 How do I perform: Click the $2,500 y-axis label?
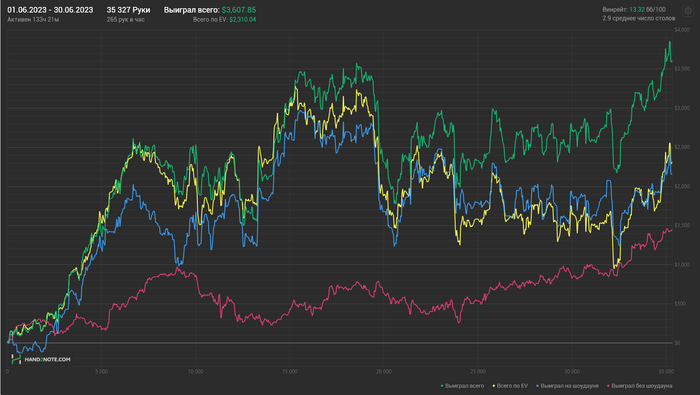click(682, 147)
